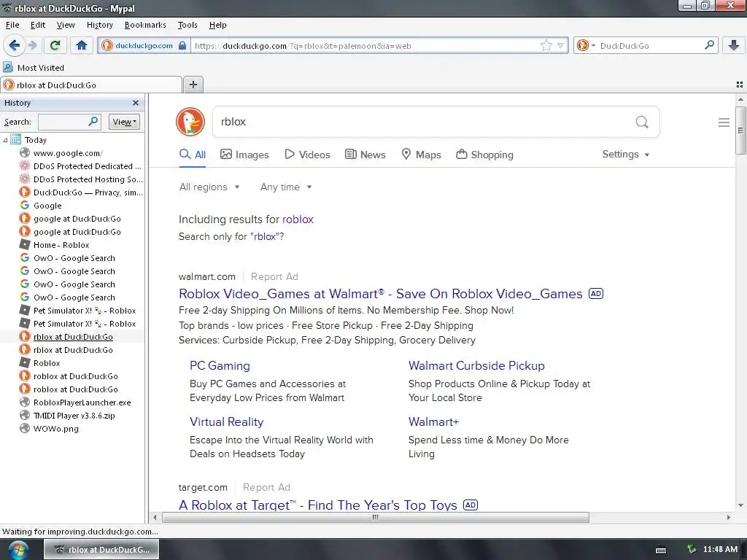Open the DuckDuckGo hamburger menu
Screen dimensions: 747x560
click(x=724, y=122)
